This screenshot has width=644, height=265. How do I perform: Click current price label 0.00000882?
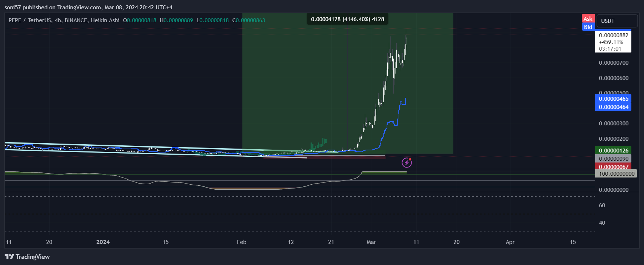coord(613,35)
